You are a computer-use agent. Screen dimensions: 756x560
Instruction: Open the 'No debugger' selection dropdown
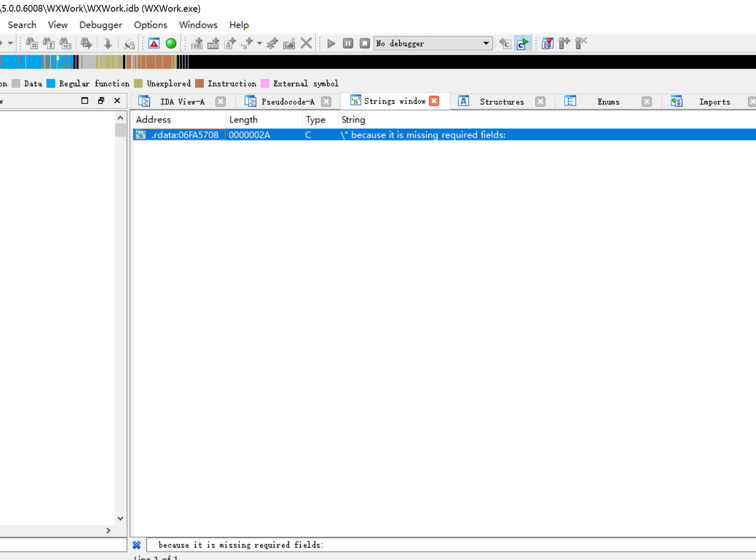click(x=433, y=43)
